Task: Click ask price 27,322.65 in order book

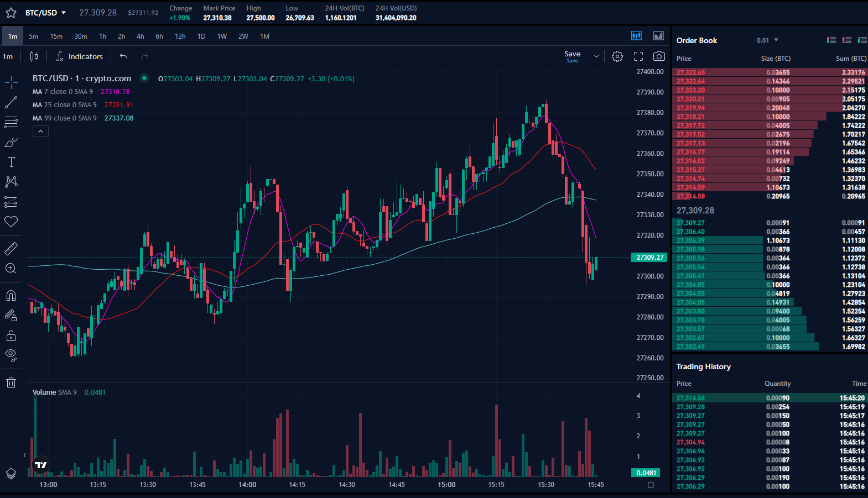Action: [690, 72]
